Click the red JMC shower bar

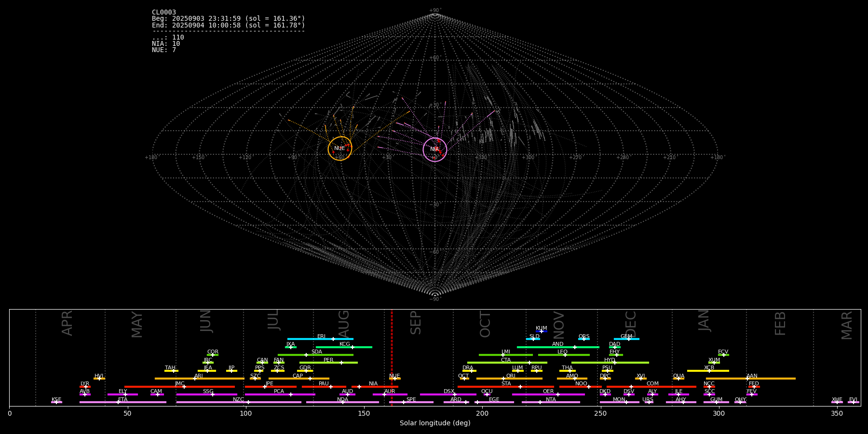(x=180, y=386)
